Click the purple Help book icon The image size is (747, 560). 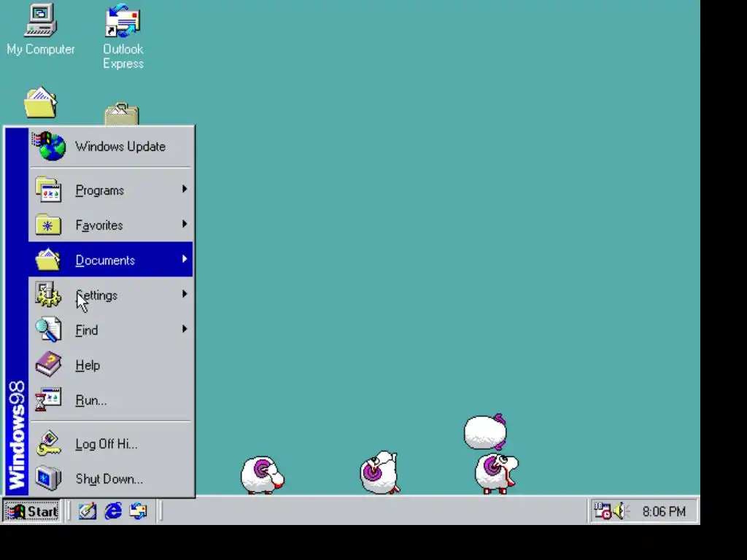click(48, 365)
